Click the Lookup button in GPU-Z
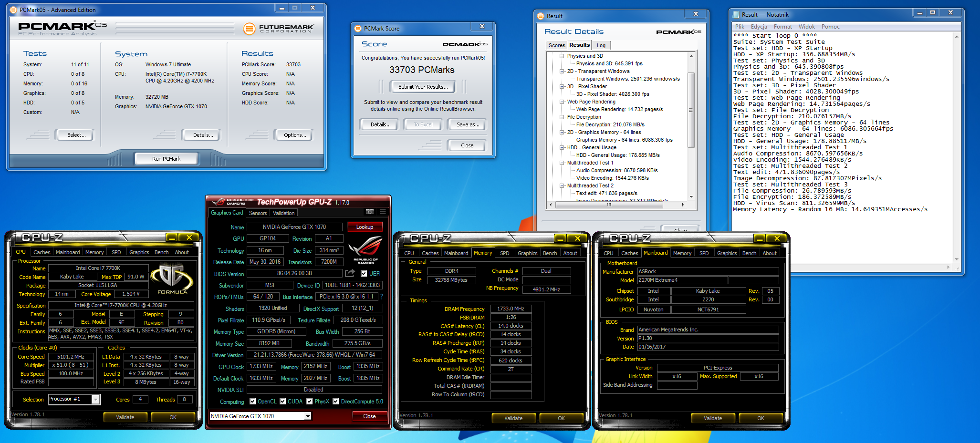Screen dimensions: 980x443 pyautogui.click(x=365, y=227)
